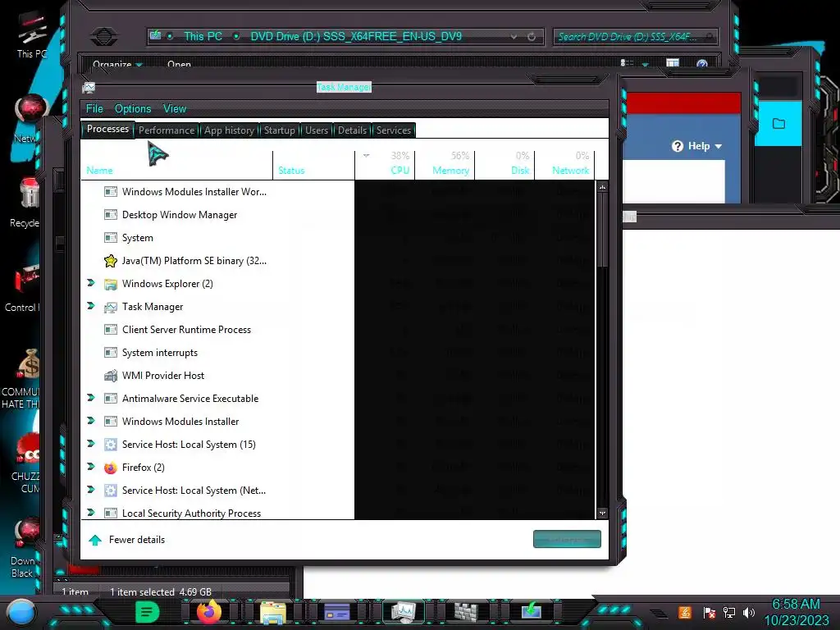Select Windows Modules Installer Wor... process icon

(111, 192)
